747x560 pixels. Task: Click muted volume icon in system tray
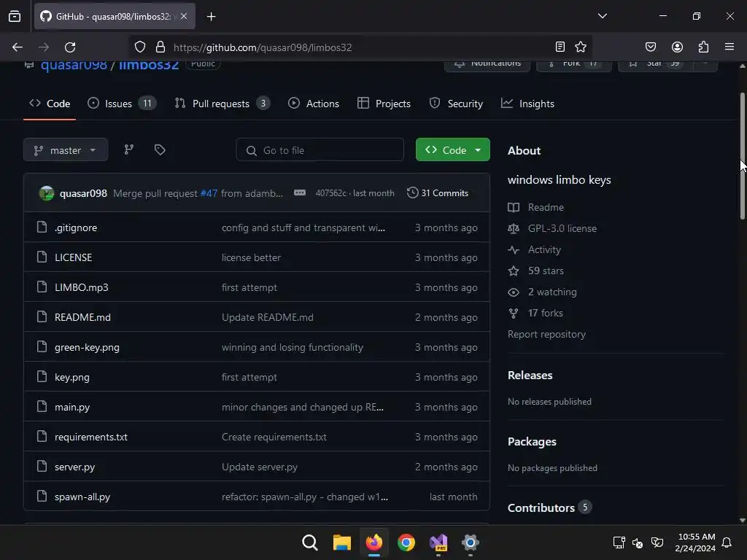638,542
